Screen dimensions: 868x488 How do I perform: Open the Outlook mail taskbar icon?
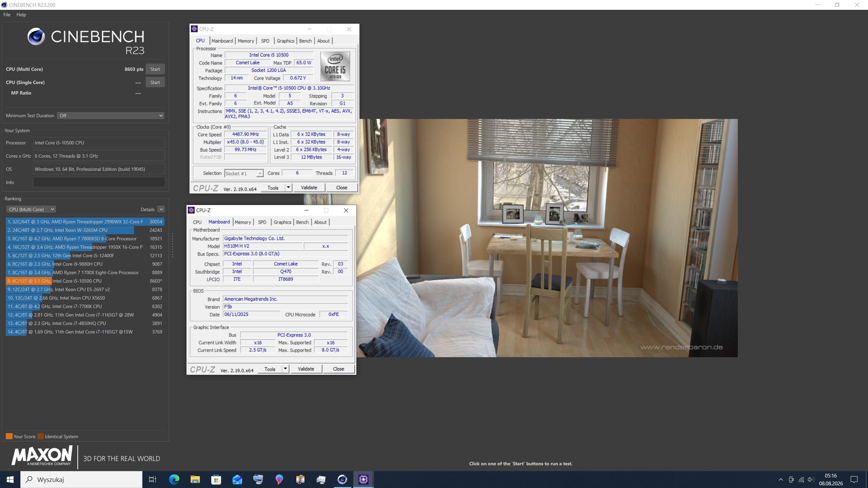[x=237, y=480]
